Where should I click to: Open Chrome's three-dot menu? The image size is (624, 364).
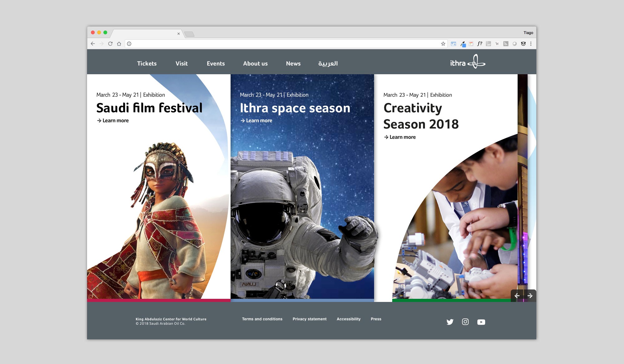531,44
